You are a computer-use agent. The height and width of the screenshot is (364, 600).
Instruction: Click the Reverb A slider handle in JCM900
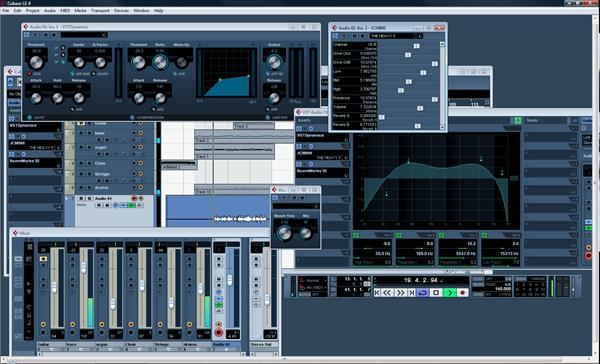(x=382, y=117)
